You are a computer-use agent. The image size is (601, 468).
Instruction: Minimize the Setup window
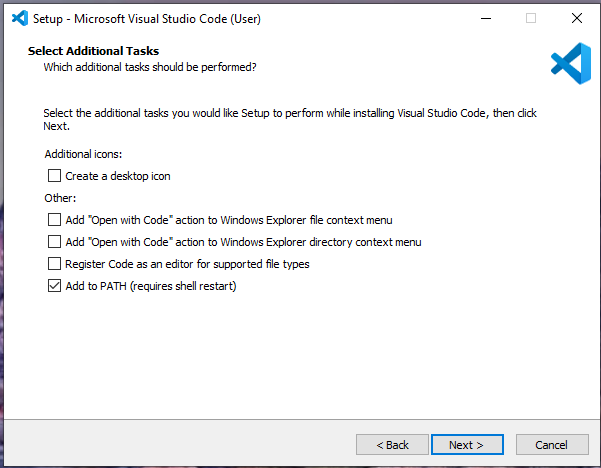485,18
